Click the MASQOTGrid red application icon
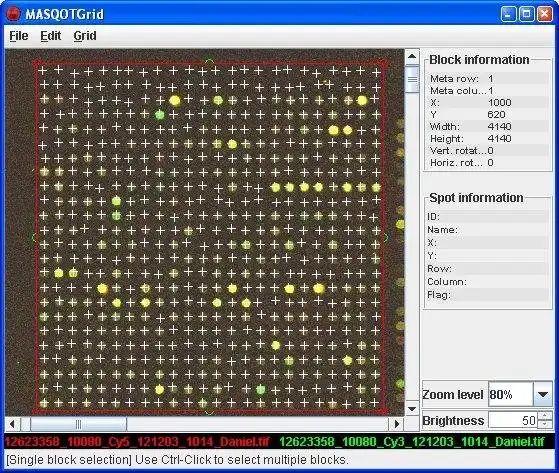The width and height of the screenshot is (559, 473). 14,14
